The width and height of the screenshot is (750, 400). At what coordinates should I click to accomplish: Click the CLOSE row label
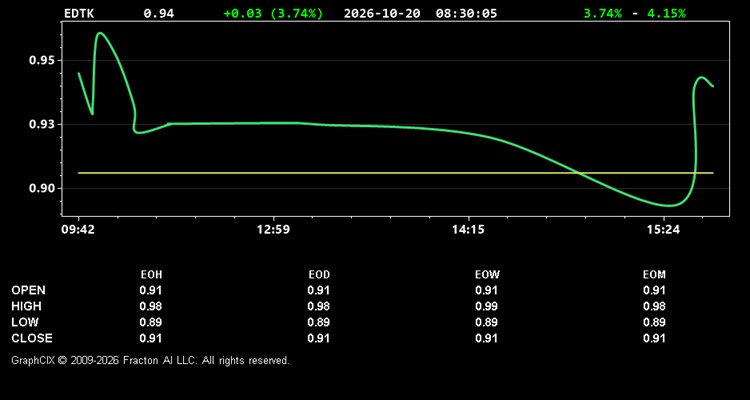32,338
